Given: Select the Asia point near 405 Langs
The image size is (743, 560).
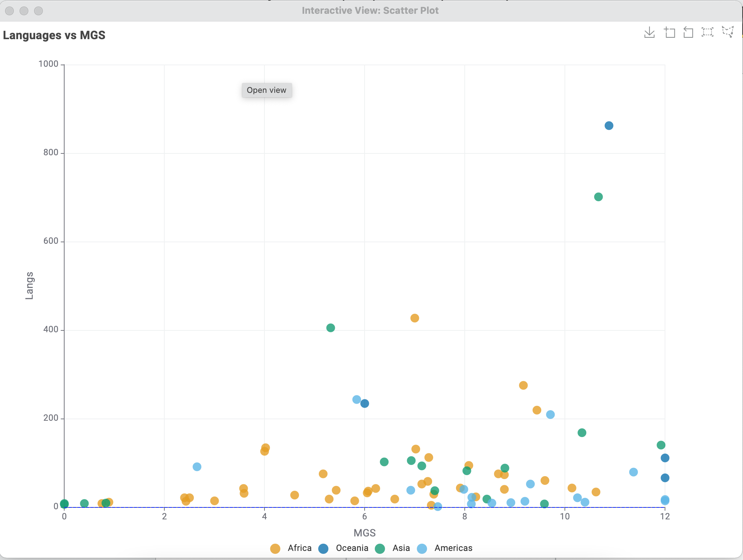Looking at the screenshot, I should 331,328.
